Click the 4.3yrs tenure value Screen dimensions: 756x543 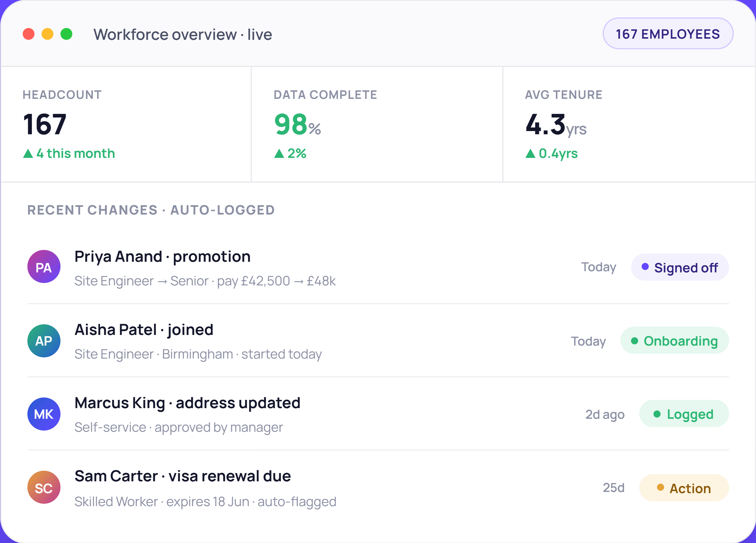pyautogui.click(x=556, y=125)
